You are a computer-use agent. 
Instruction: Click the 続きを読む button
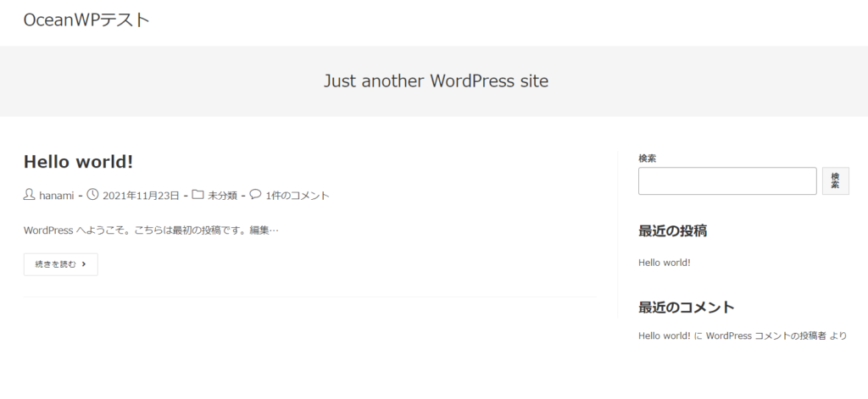(61, 264)
